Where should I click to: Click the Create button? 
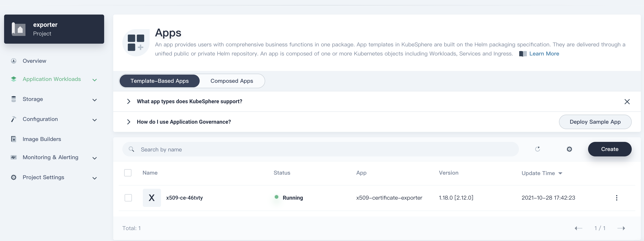609,149
